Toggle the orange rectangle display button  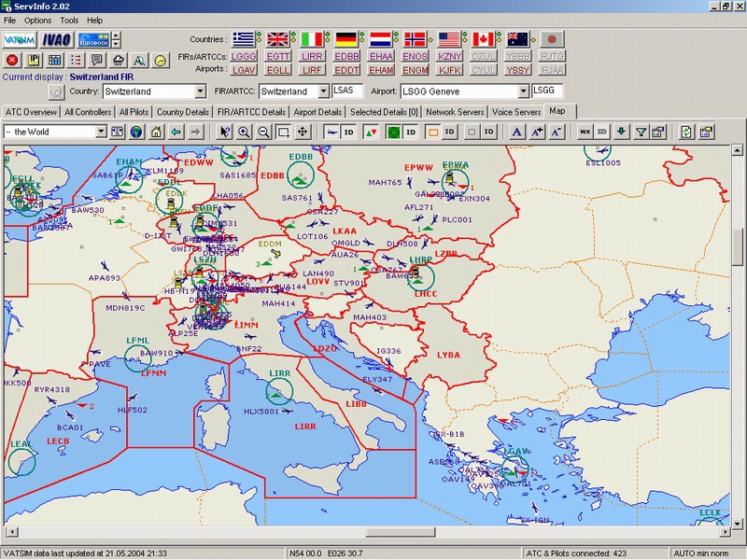(x=433, y=132)
